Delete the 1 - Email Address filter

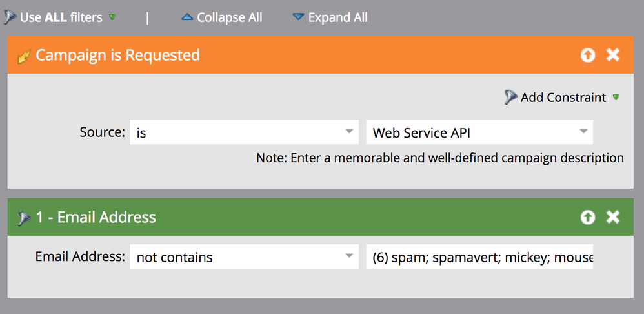point(613,218)
